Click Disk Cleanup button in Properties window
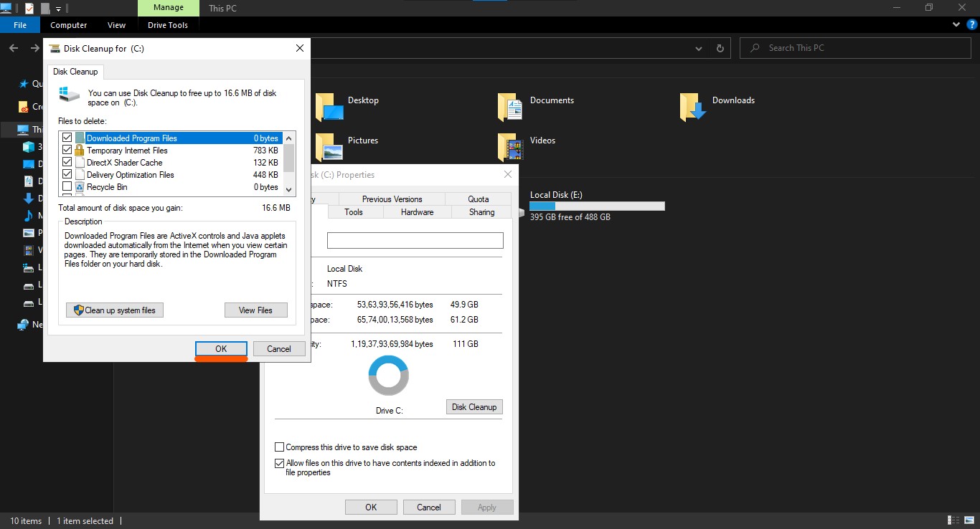 (474, 407)
